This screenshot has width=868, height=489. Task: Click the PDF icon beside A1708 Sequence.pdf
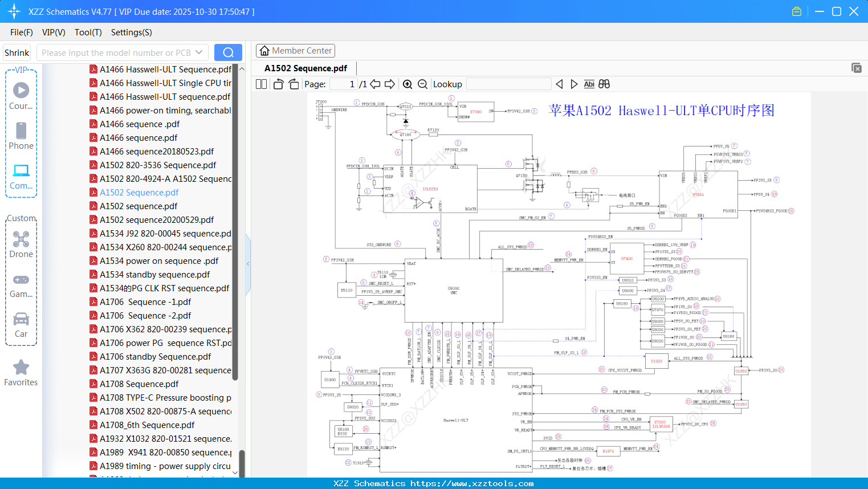pos(93,384)
